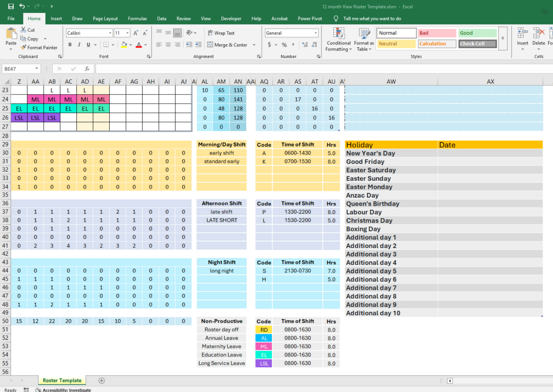This screenshot has width=553, height=392.
Task: Toggle Wrap Text on
Action: (221, 33)
